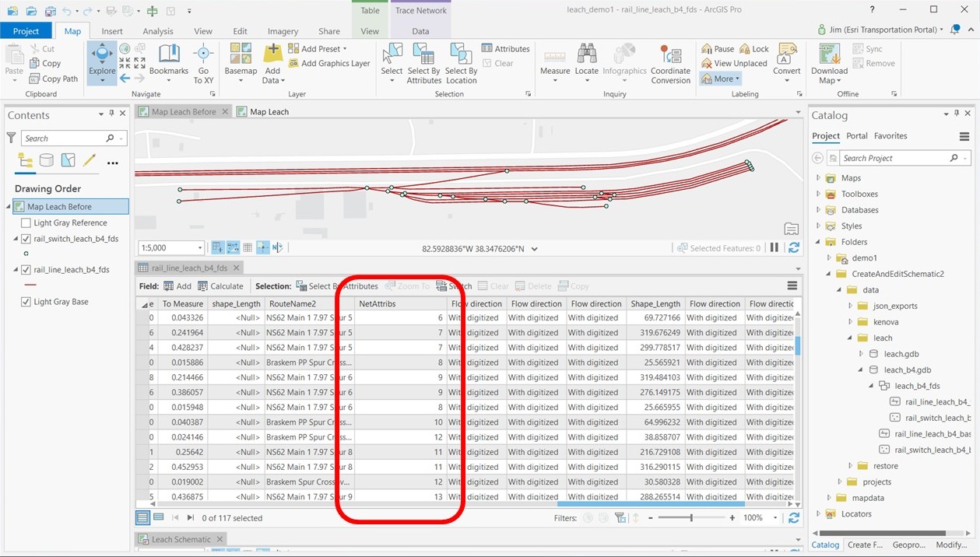Click Select By Attributes in the attribute table
The width and height of the screenshot is (980, 557).
click(x=339, y=286)
